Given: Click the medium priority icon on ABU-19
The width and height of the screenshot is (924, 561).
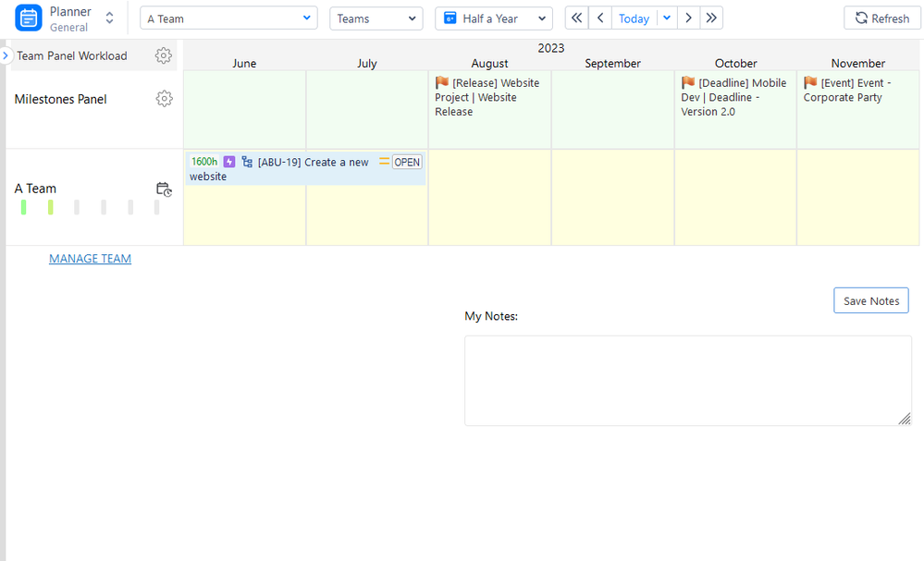Looking at the screenshot, I should [x=384, y=162].
